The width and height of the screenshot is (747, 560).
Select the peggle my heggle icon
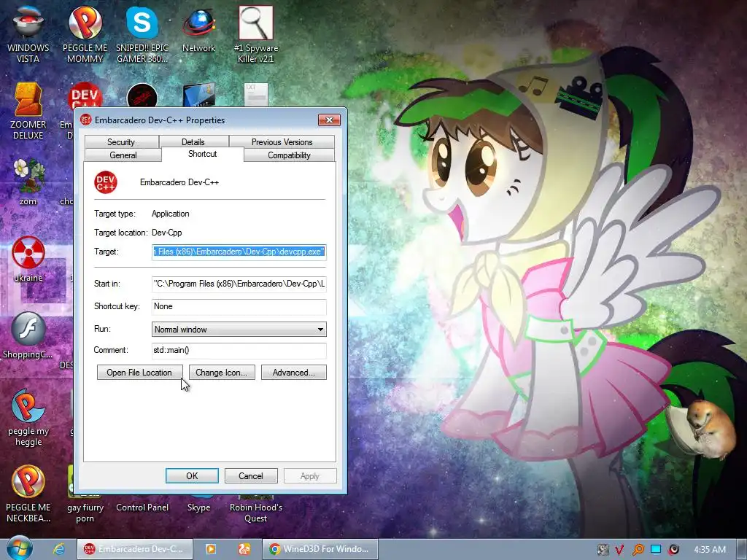28,418
